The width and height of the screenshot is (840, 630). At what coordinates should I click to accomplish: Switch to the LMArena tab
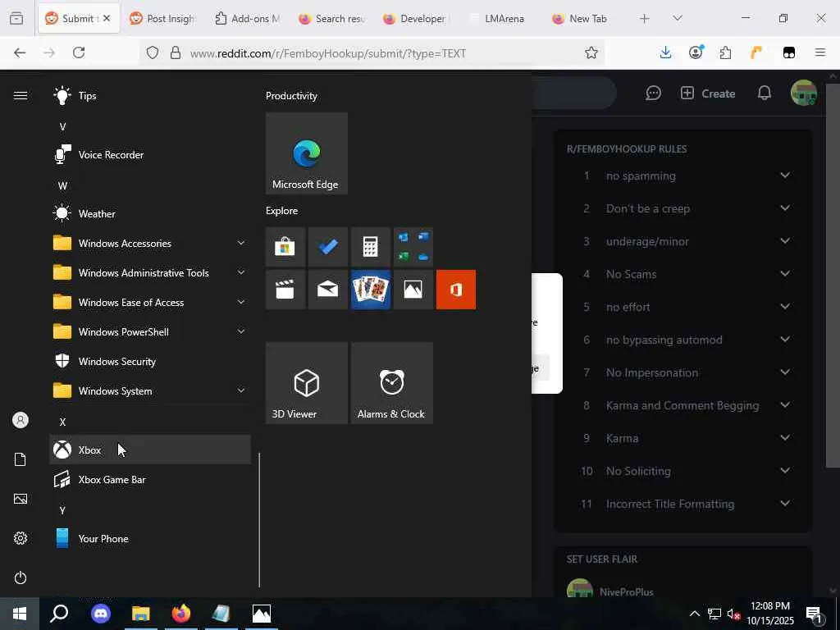(x=501, y=18)
